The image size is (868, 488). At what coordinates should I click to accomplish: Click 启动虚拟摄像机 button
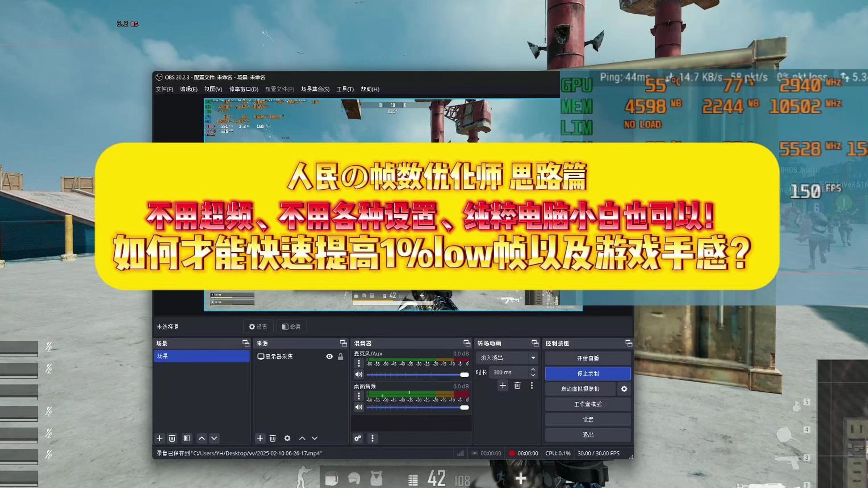tap(580, 389)
